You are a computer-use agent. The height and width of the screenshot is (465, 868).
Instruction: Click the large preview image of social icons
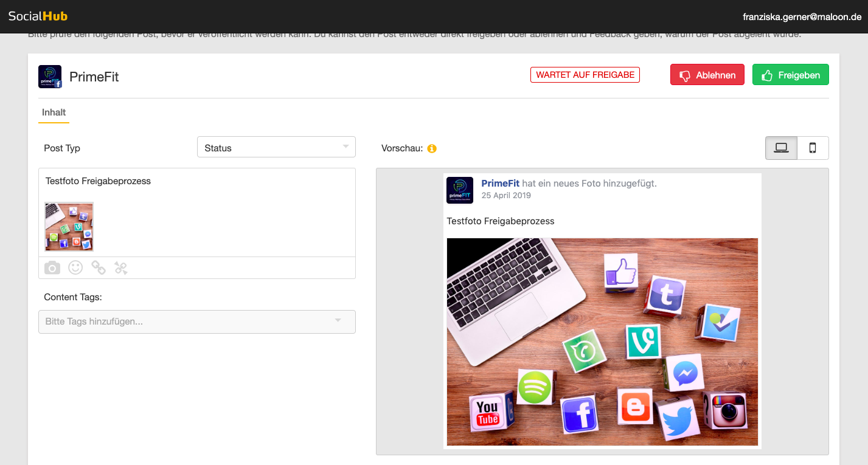(x=602, y=342)
